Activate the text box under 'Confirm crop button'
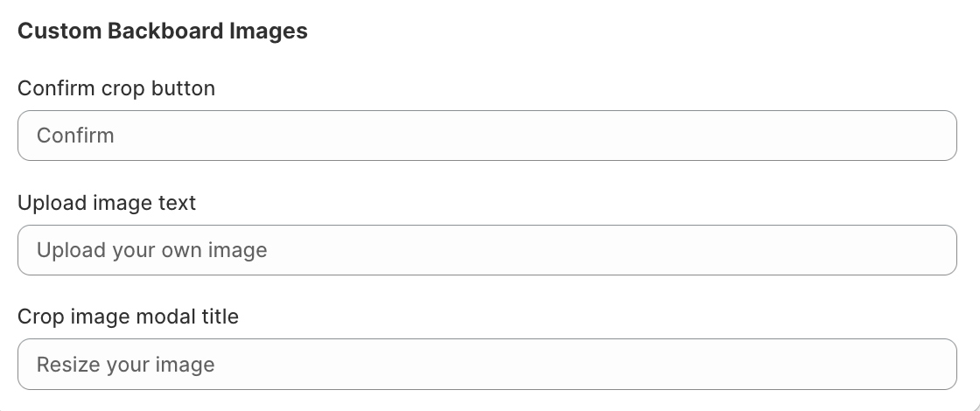980x411 pixels. (x=486, y=136)
